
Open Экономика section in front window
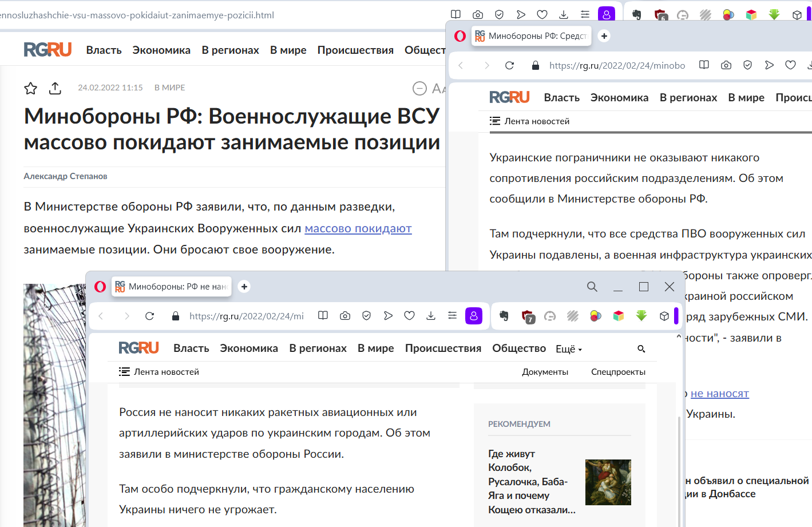pyautogui.click(x=249, y=348)
